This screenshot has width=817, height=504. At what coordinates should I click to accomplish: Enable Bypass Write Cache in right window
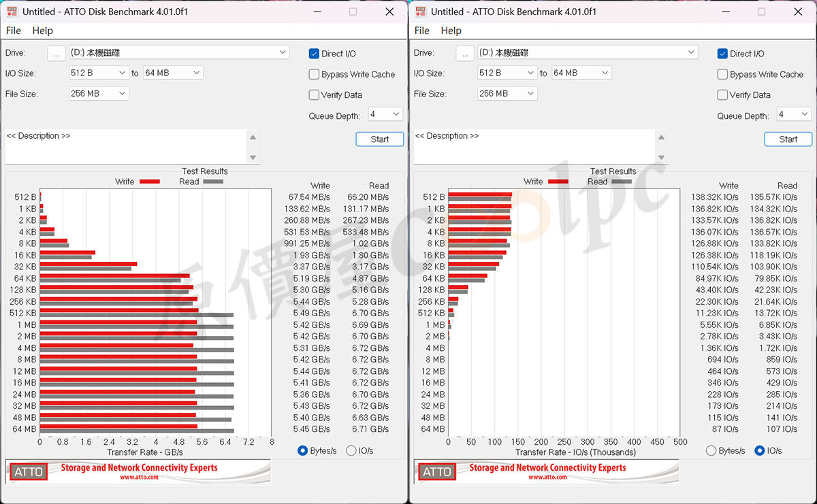click(722, 74)
